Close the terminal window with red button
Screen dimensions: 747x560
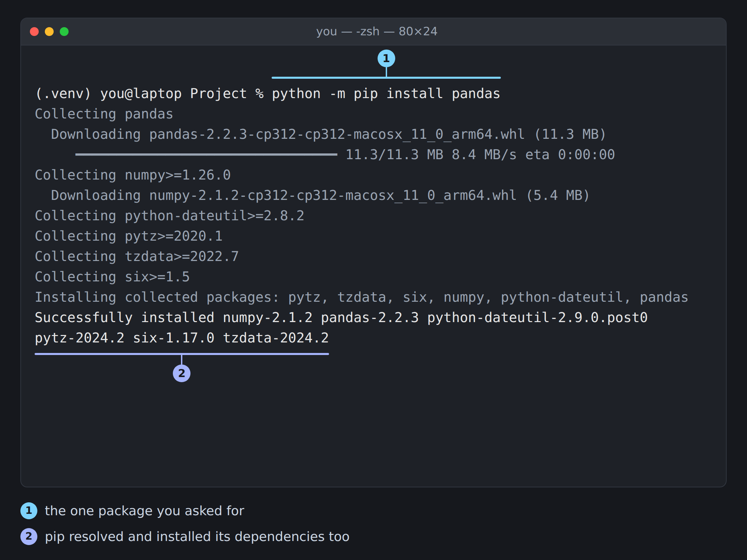pos(34,32)
